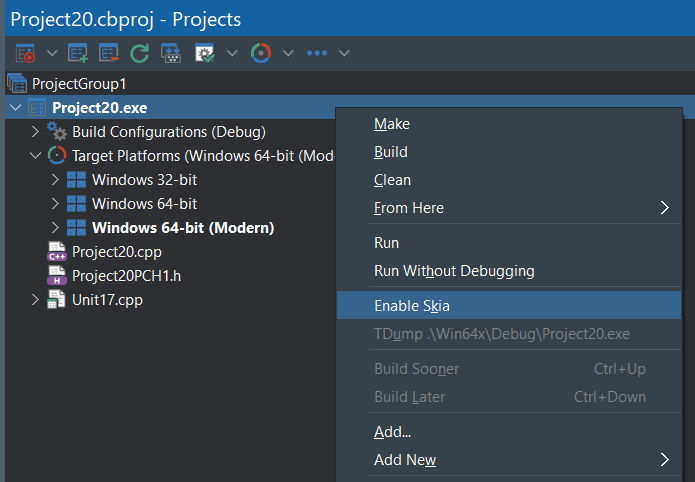This screenshot has width=695, height=482.
Task: Expand Build Configurations (Debug) node
Action: pyautogui.click(x=35, y=132)
